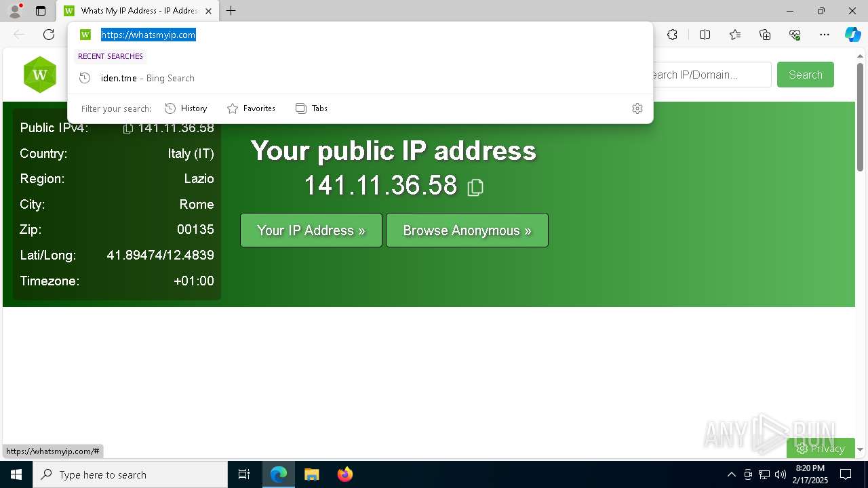Open Task View icon

[244, 474]
